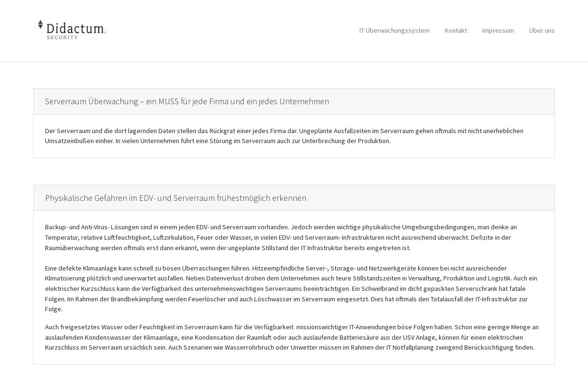Click the downward red triangle in the logo

(x=40, y=27)
